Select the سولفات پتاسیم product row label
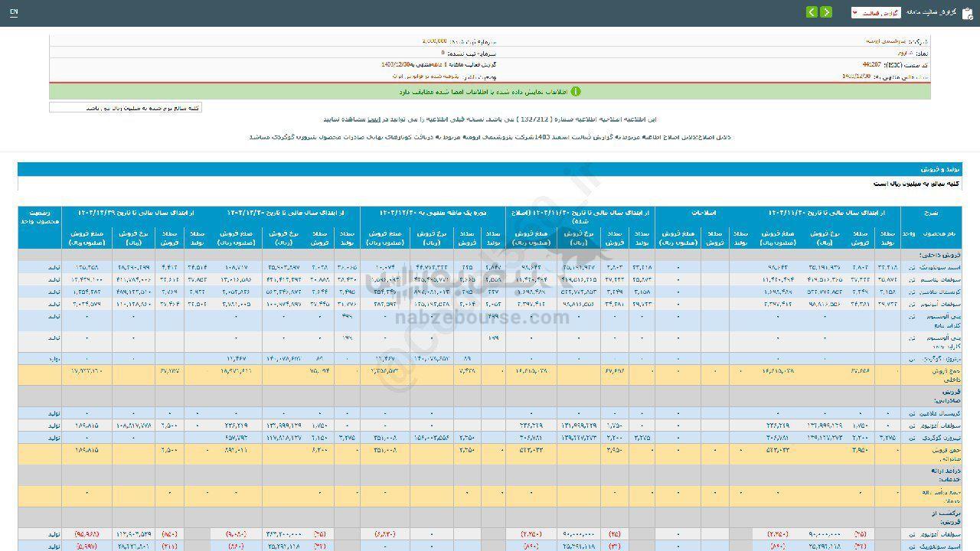Viewport: 980px width, 551px height. [x=939, y=279]
